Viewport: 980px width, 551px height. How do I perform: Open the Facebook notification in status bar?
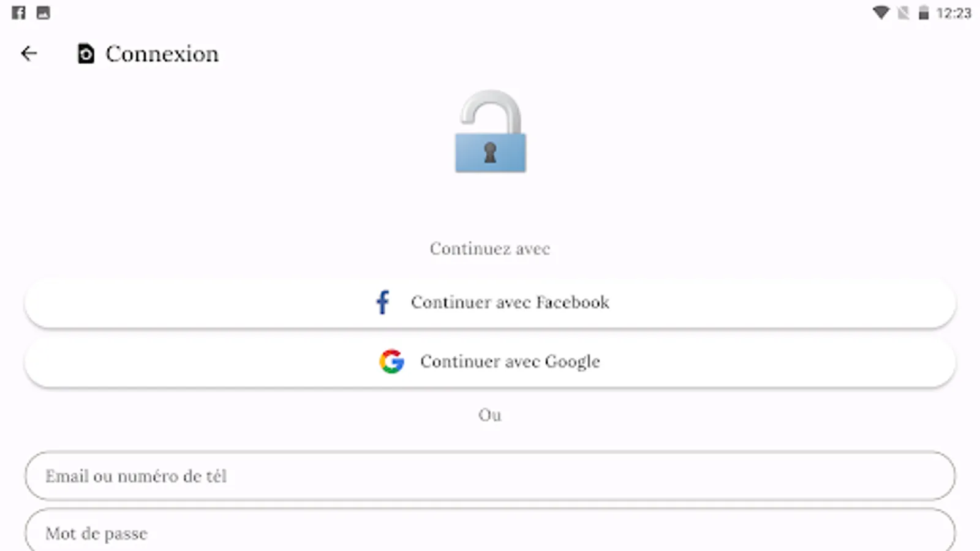(18, 13)
